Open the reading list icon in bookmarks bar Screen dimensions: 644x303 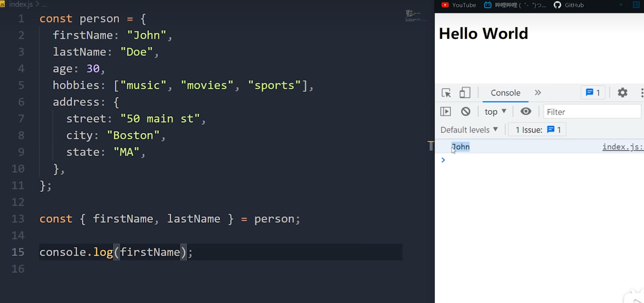pos(636,5)
